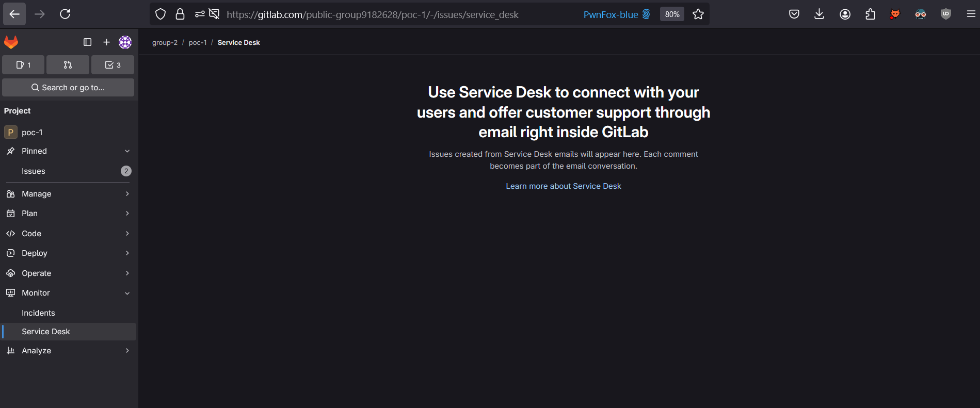Bookmark this page with star icon
The width and height of the screenshot is (980, 408).
pyautogui.click(x=698, y=14)
